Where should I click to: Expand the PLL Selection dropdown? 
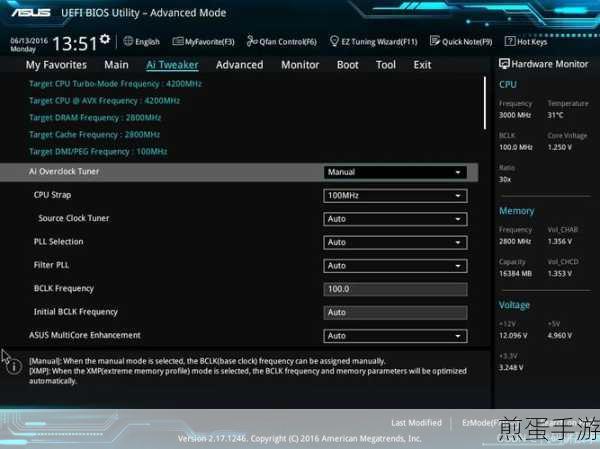[x=395, y=242]
